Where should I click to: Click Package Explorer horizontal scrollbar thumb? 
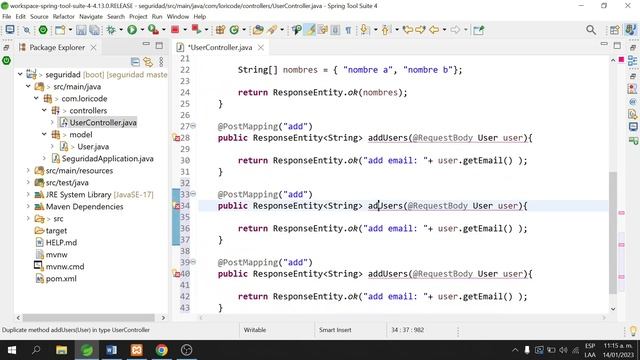coord(89,318)
